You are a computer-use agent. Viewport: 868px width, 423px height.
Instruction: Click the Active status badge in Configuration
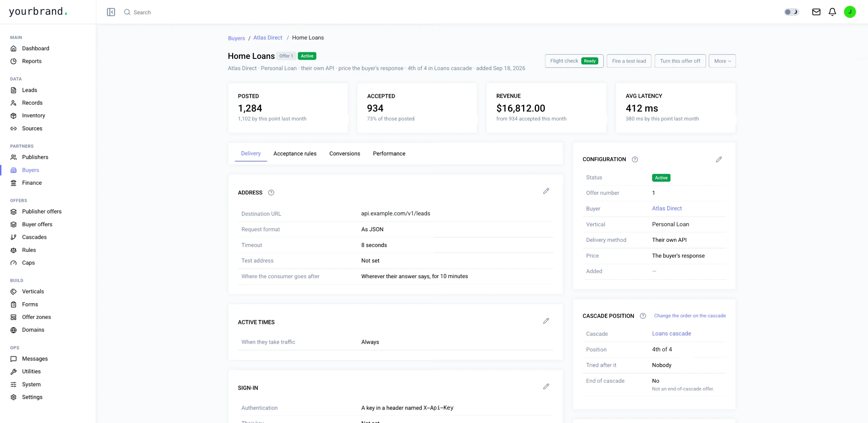tap(661, 178)
